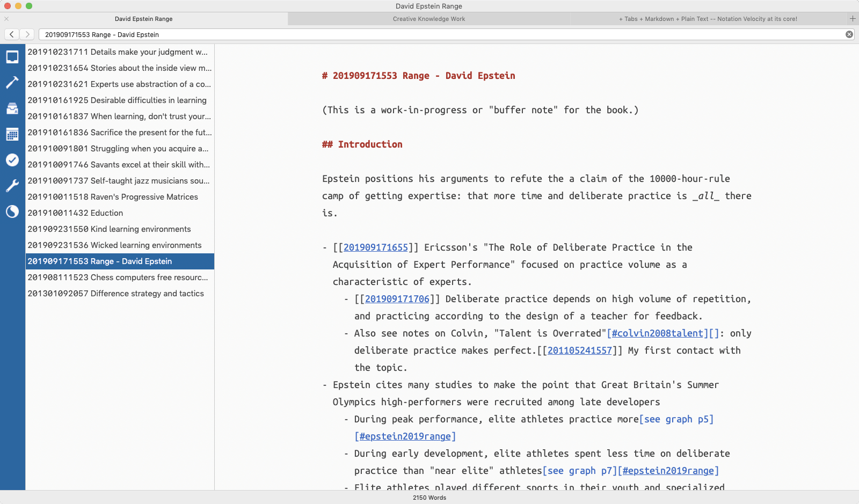
Task: Go back with the left chevron button
Action: tap(12, 34)
